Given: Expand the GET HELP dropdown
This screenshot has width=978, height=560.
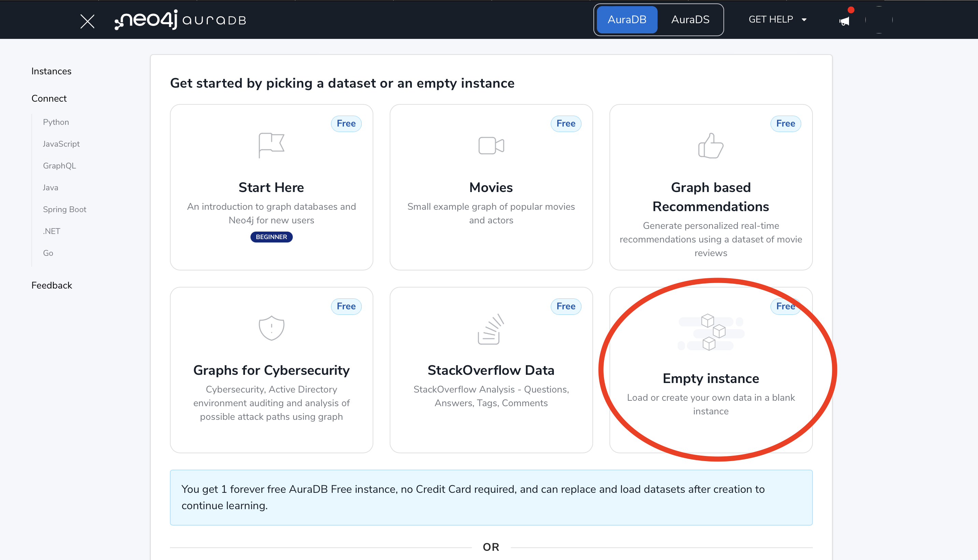Looking at the screenshot, I should click(778, 20).
